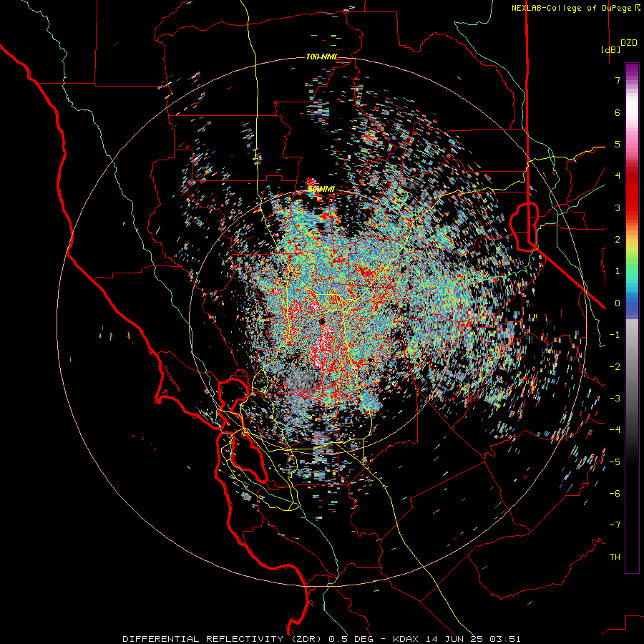Click the 4 value on the color scale
644x644 pixels.
[x=618, y=176]
